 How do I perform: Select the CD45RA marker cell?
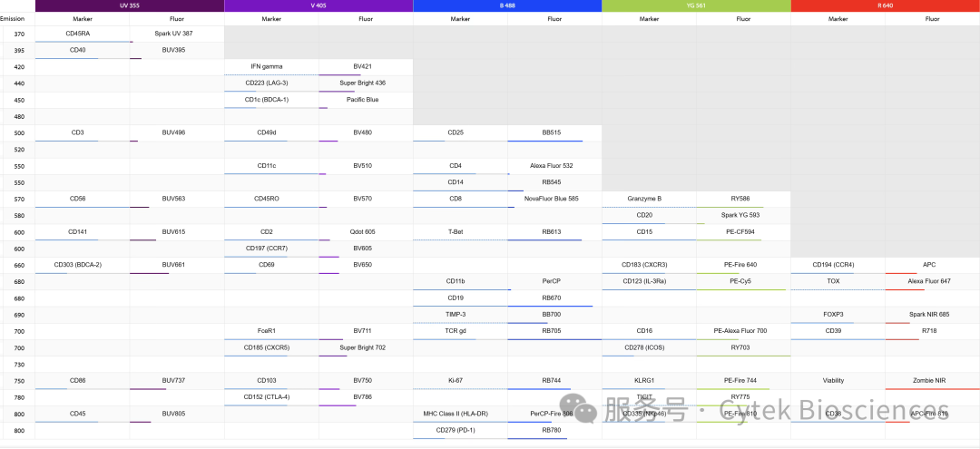point(83,34)
